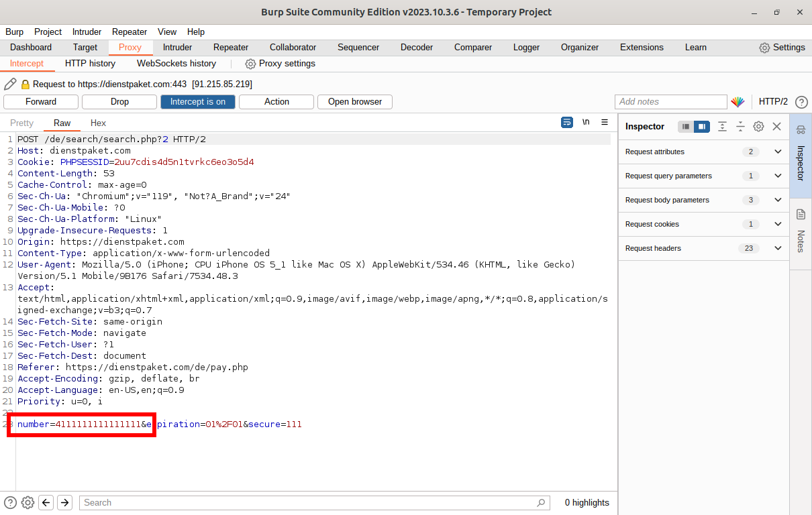Viewport: 812px width, 515px height.
Task: Toggle the Intercept is on button
Action: pos(197,102)
